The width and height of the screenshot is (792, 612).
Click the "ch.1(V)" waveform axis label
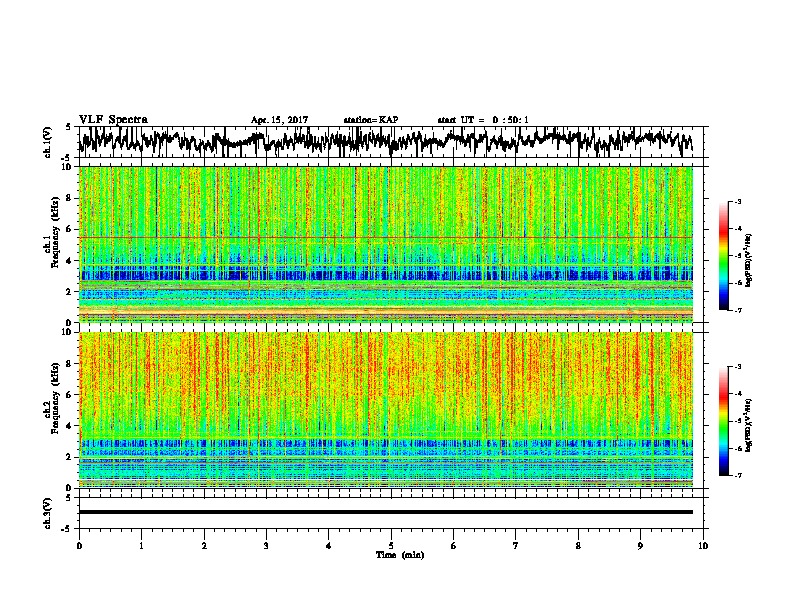pos(48,142)
